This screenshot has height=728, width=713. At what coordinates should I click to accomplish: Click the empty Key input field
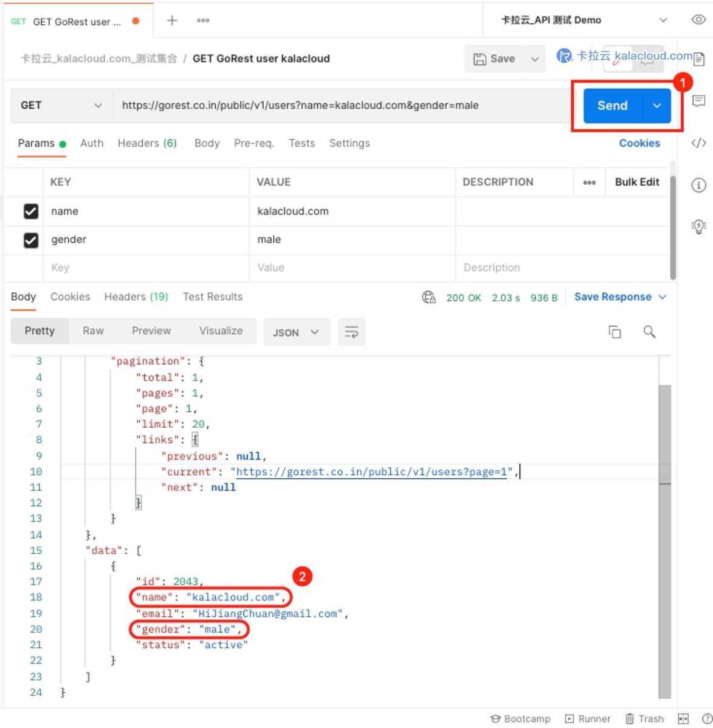tap(146, 268)
